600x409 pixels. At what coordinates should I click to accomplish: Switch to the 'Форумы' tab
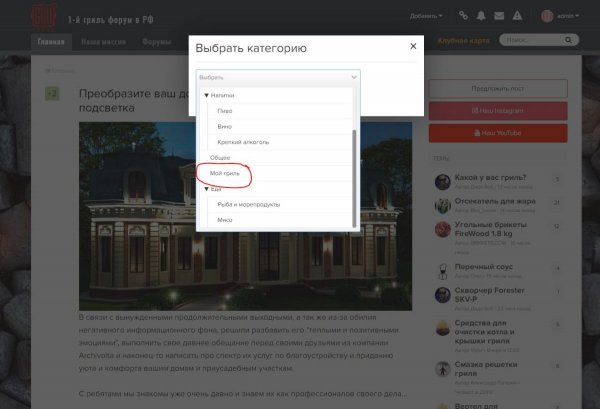[x=156, y=42]
